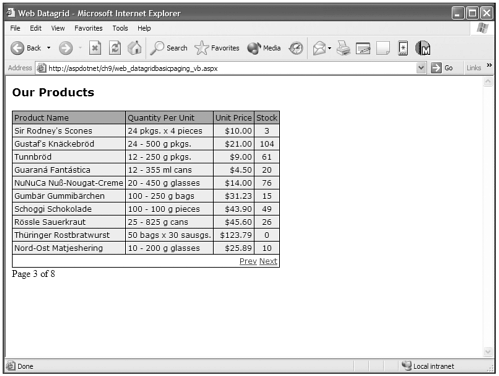Expand the Mail dropdown arrow

point(329,48)
